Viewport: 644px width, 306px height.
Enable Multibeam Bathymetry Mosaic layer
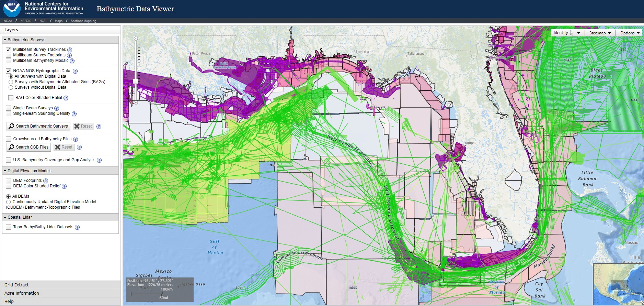coord(9,61)
